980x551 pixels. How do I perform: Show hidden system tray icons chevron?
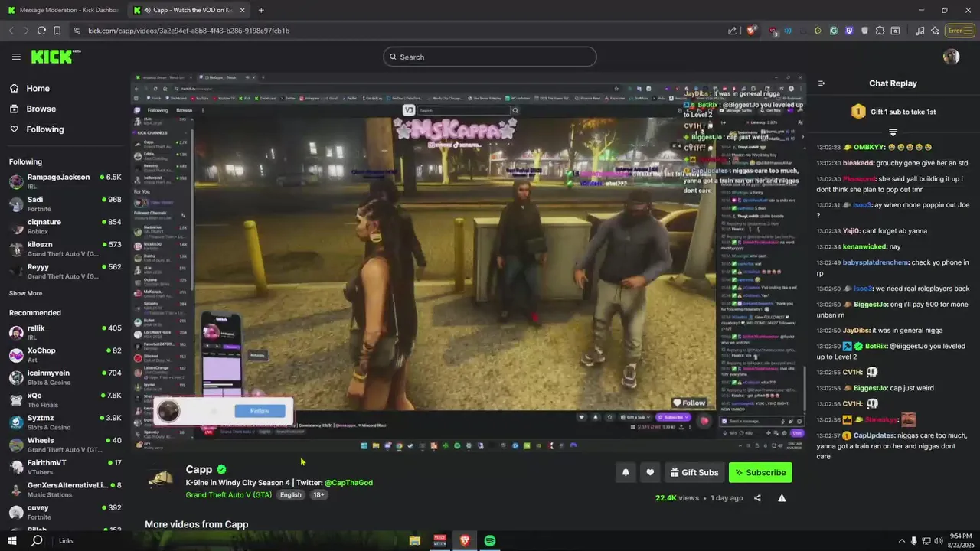pyautogui.click(x=901, y=541)
